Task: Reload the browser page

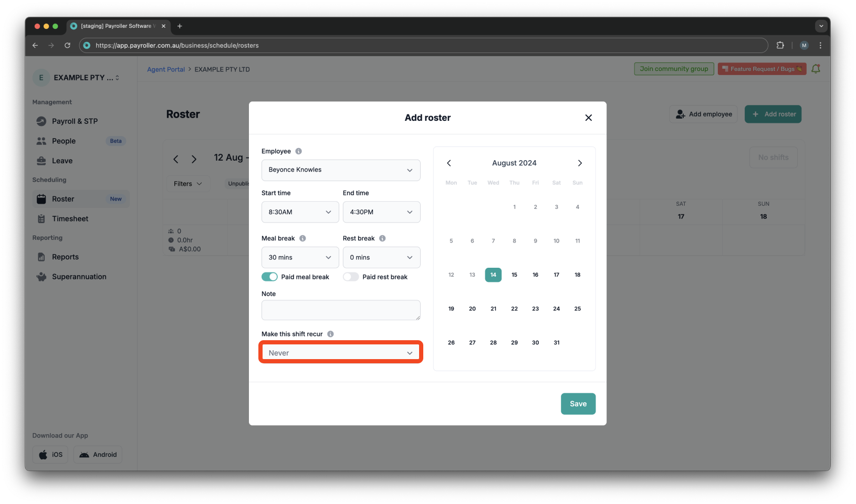Action: point(67,46)
